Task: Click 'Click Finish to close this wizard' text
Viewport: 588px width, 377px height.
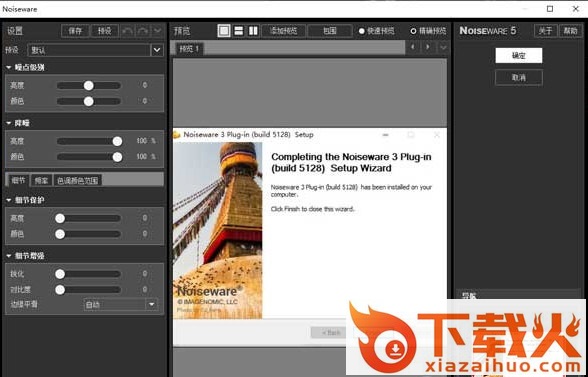Action: pyautogui.click(x=312, y=209)
